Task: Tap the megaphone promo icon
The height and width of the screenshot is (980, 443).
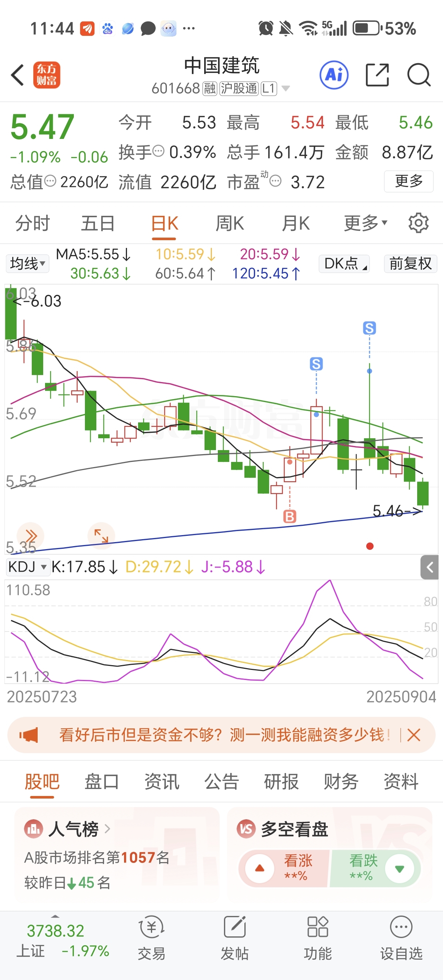Action: 29,735
